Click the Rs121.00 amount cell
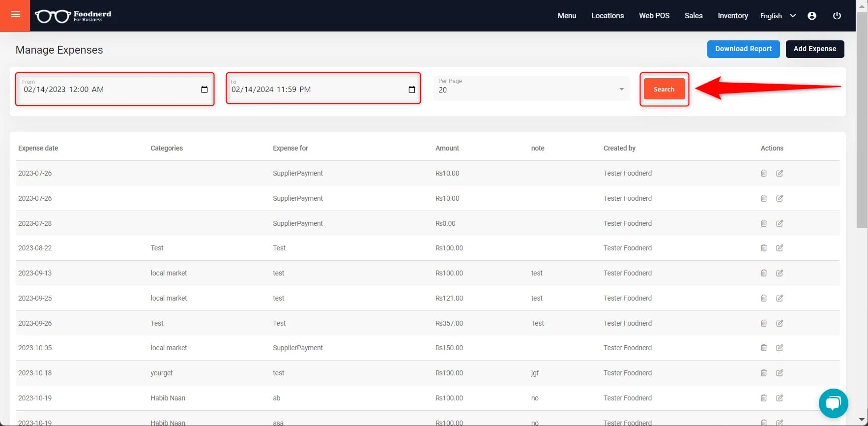Viewport: 868px width, 426px height. pos(449,298)
